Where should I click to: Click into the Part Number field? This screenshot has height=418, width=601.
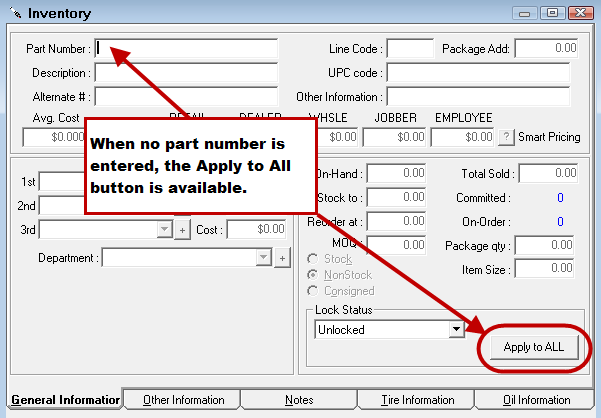click(x=186, y=48)
